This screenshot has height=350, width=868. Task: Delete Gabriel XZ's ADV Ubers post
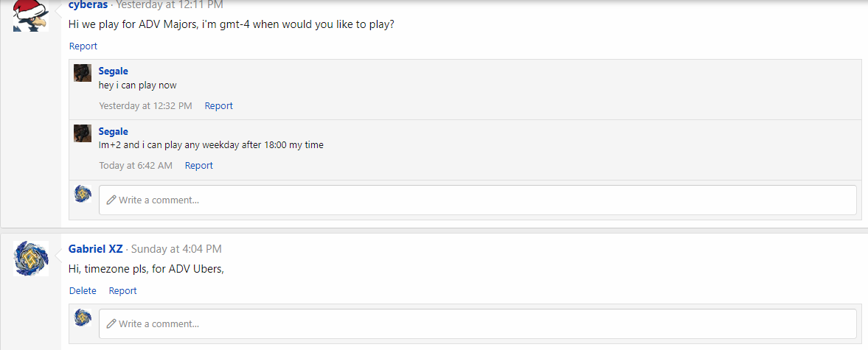(83, 290)
